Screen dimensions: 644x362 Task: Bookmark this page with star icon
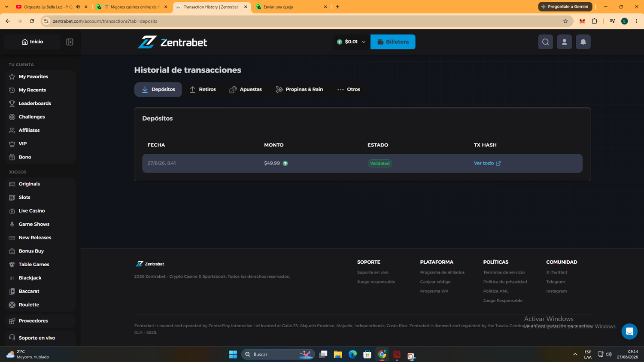(x=565, y=21)
